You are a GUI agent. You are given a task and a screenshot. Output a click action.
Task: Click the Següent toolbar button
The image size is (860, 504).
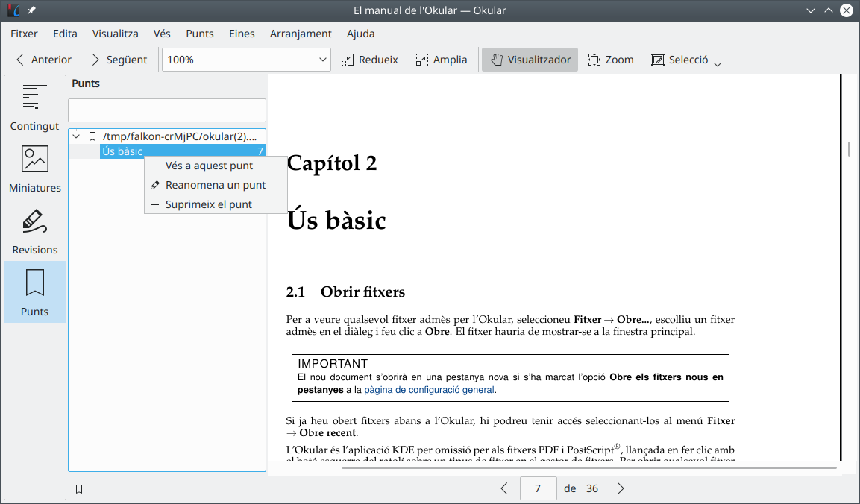(x=119, y=60)
